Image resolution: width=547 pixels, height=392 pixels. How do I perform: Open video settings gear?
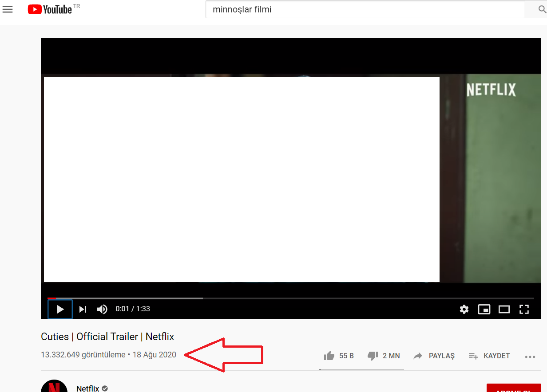(x=464, y=309)
